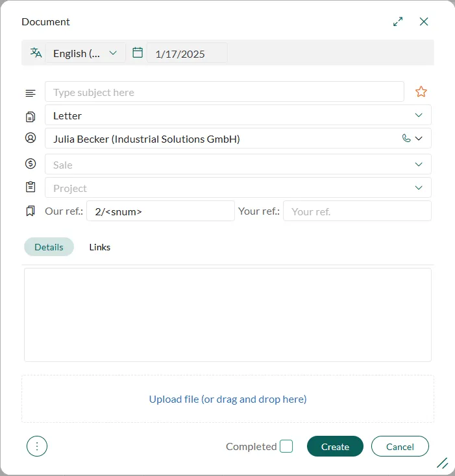Click the phone icon in contact field
The height and width of the screenshot is (476, 455).
tap(406, 138)
